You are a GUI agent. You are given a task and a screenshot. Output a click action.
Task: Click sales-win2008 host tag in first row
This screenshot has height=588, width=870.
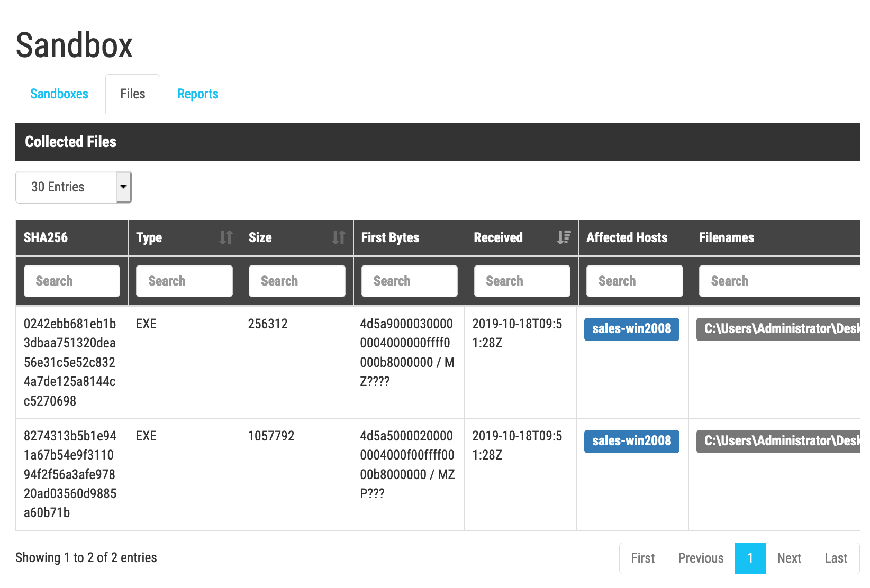click(631, 329)
